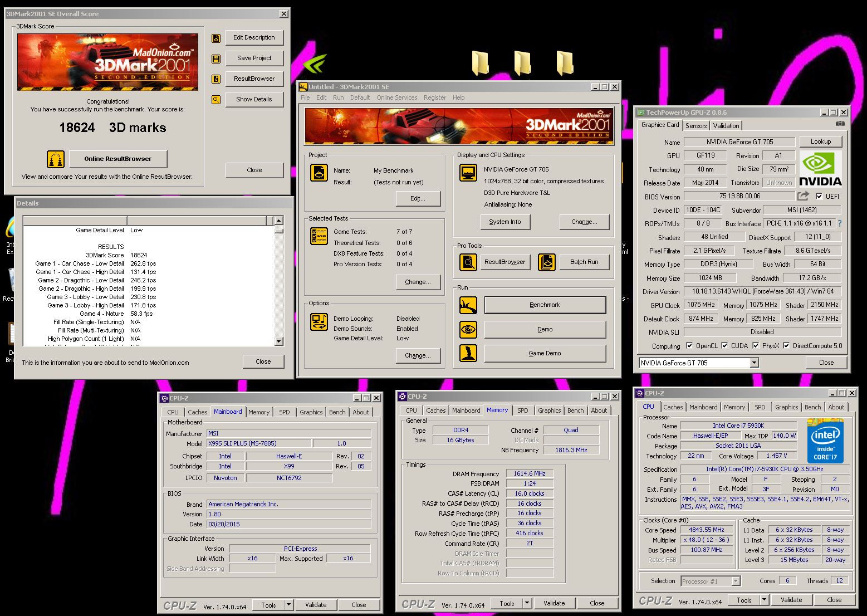
Task: Click the Game Demo joystick icon
Action: click(x=468, y=353)
